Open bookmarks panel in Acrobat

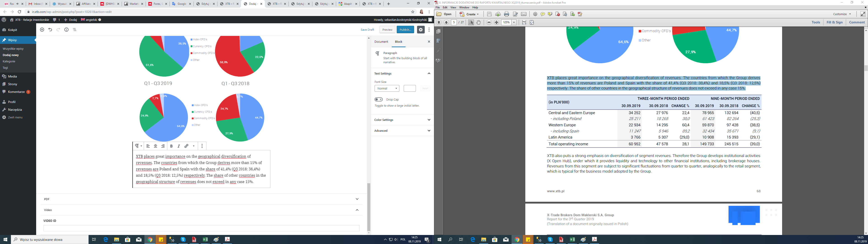tap(438, 41)
